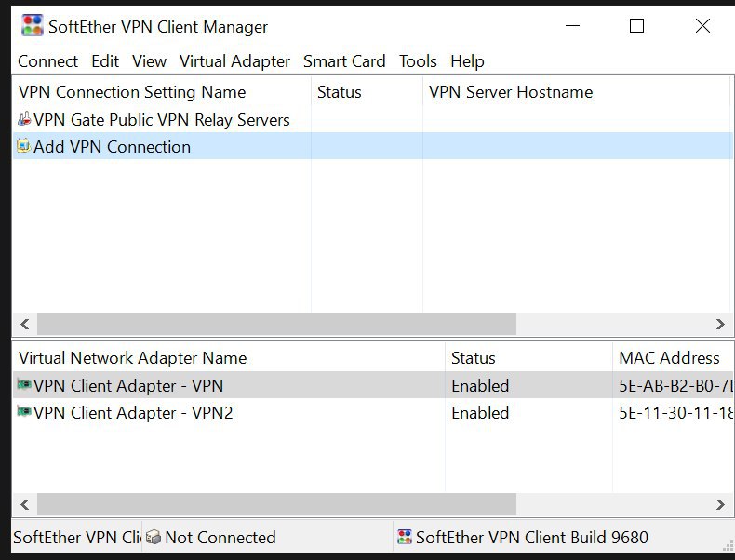Click the SoftEther app icon in title bar
This screenshot has height=560, width=735.
coord(32,26)
